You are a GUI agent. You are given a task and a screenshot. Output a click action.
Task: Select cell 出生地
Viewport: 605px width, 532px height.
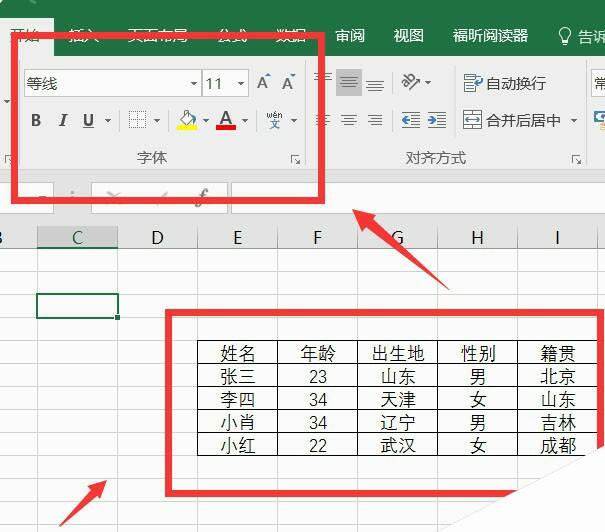coord(398,352)
